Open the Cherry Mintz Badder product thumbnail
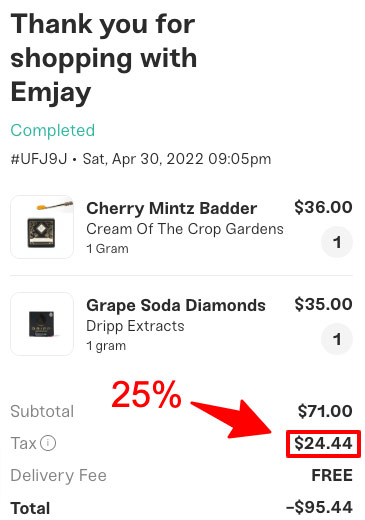The width and height of the screenshot is (365, 520). point(42,227)
